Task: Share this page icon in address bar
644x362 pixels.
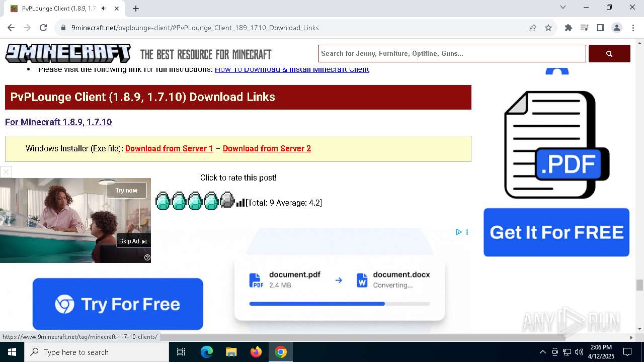Action: [x=532, y=28]
